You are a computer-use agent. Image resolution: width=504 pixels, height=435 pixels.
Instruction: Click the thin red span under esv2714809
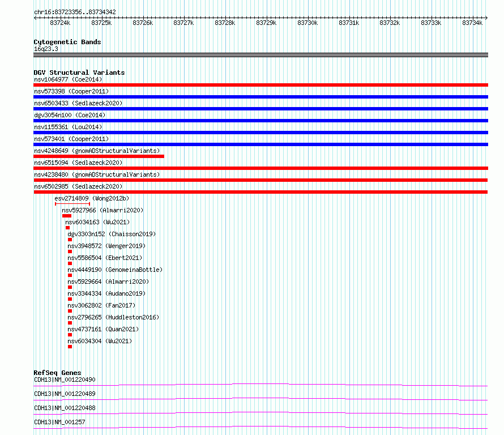[x=72, y=204]
